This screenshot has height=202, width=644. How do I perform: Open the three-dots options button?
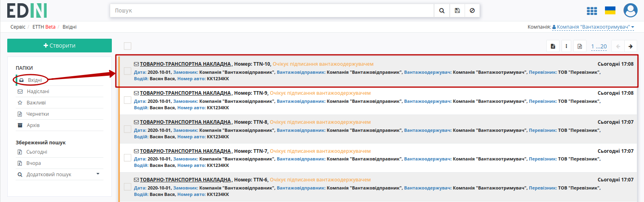tap(566, 46)
